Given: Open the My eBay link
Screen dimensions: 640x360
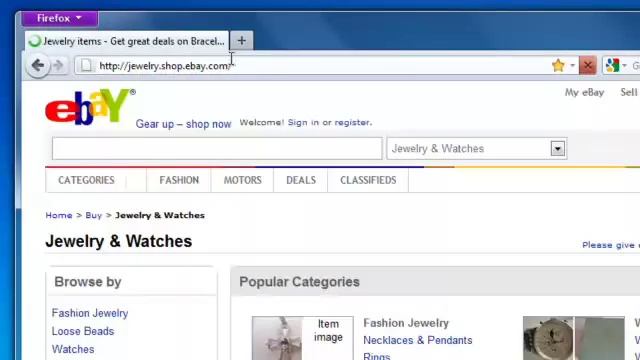Looking at the screenshot, I should [584, 93].
